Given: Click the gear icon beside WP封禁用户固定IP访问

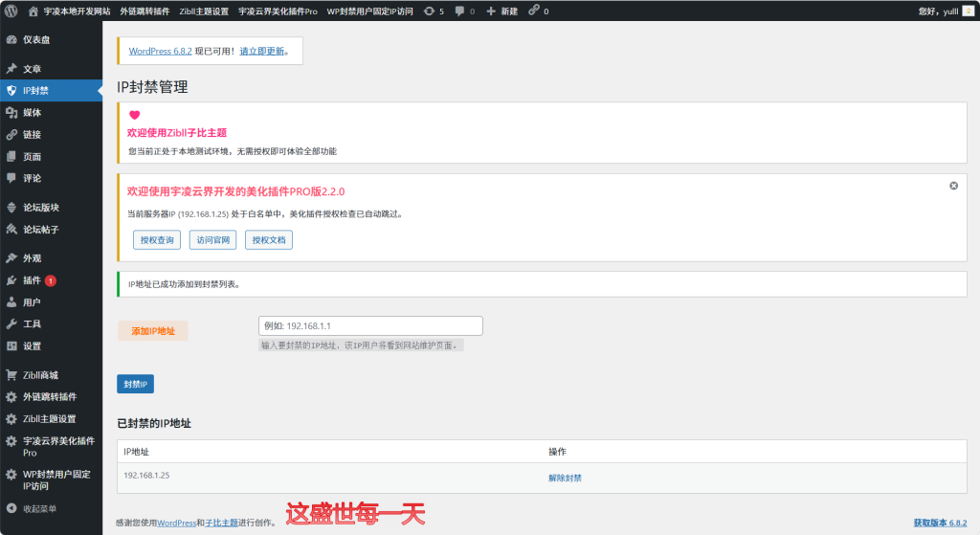Looking at the screenshot, I should 11,475.
